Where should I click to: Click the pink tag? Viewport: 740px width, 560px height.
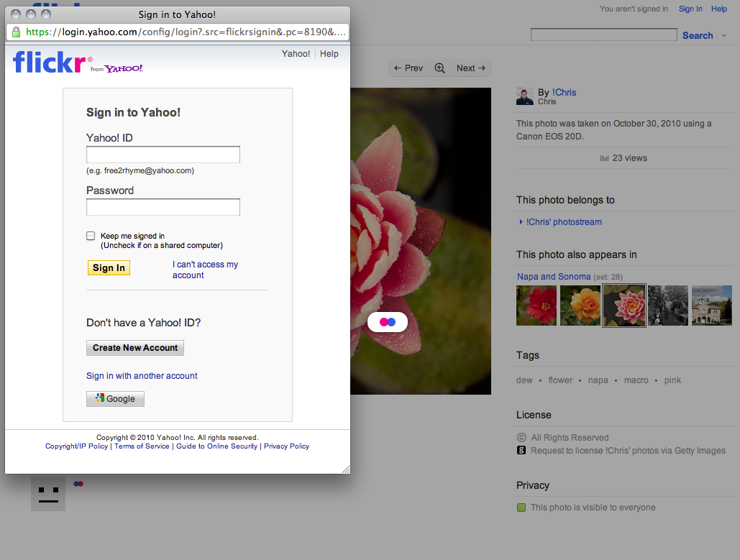[672, 380]
